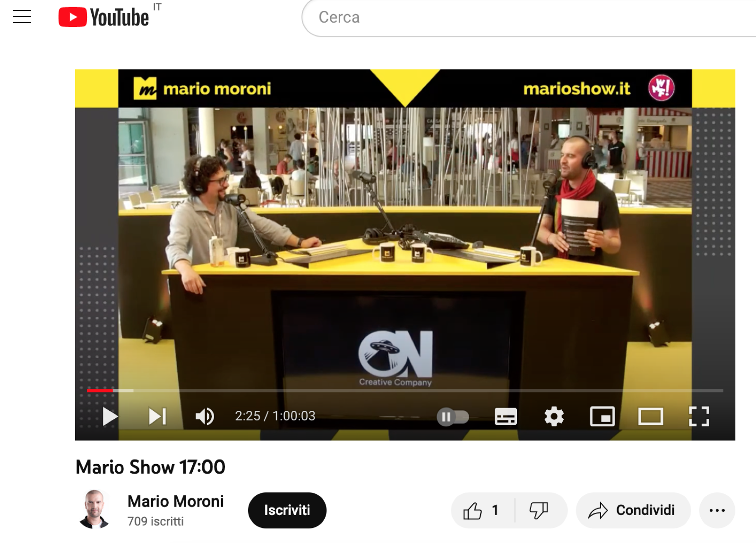Open the YouTube hamburger guide menu
756x543 pixels.
point(22,17)
